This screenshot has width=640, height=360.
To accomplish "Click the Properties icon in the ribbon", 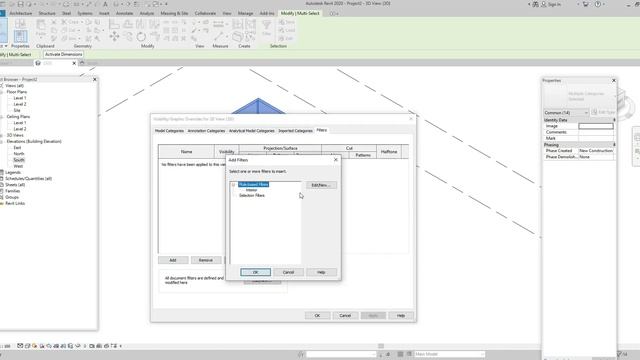I will (x=20, y=36).
